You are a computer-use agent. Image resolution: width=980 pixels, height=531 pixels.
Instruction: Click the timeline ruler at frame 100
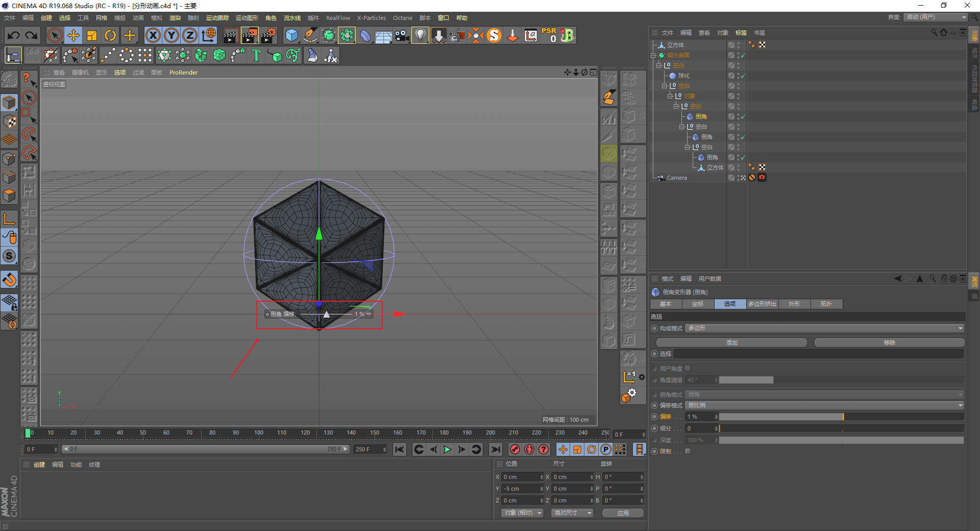(x=259, y=433)
